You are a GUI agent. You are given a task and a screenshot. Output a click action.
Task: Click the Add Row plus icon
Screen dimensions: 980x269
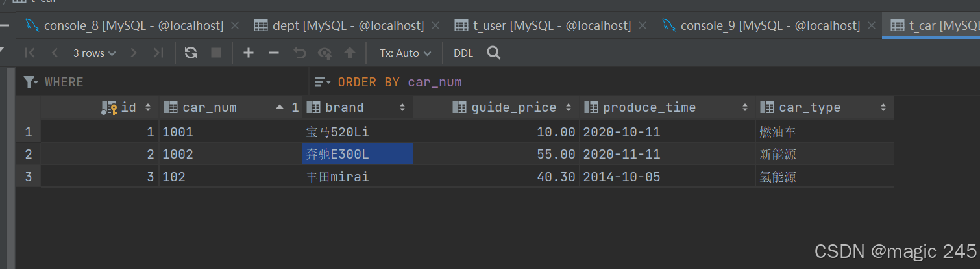249,53
